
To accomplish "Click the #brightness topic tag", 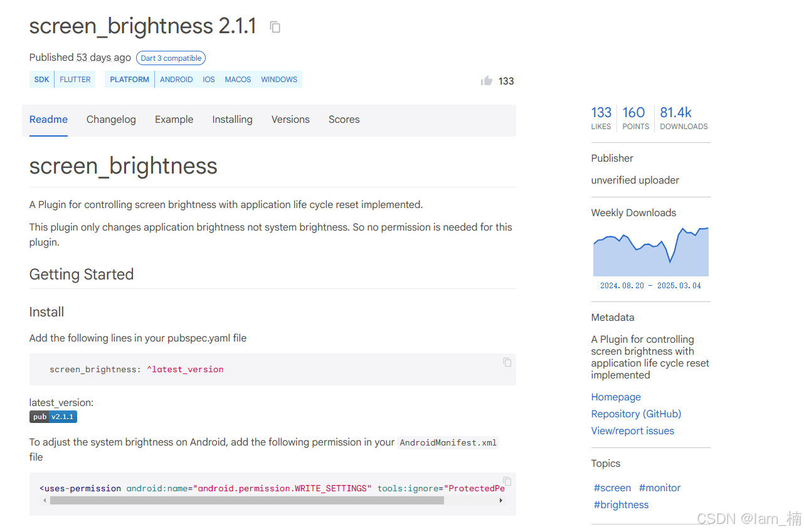I will [x=621, y=505].
